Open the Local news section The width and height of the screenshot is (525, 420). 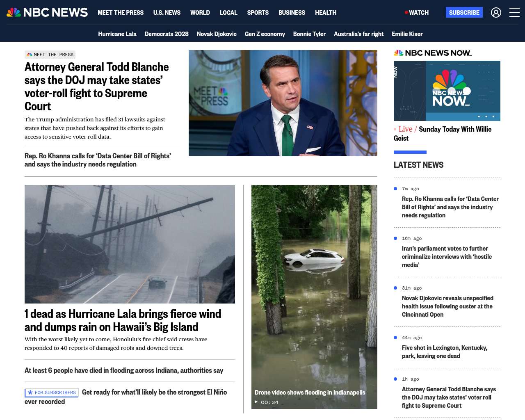228,13
